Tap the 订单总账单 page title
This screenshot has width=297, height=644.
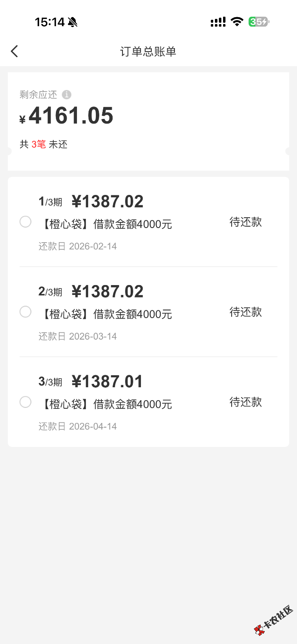(148, 52)
